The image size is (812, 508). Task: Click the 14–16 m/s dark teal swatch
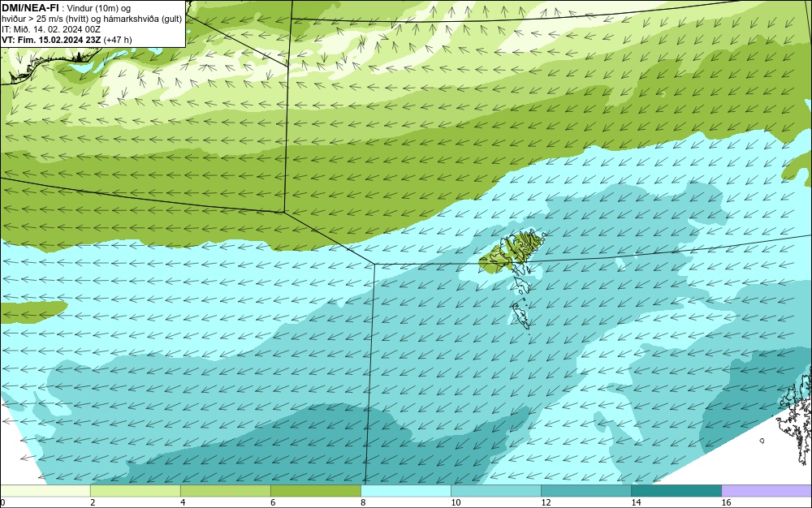[676, 490]
